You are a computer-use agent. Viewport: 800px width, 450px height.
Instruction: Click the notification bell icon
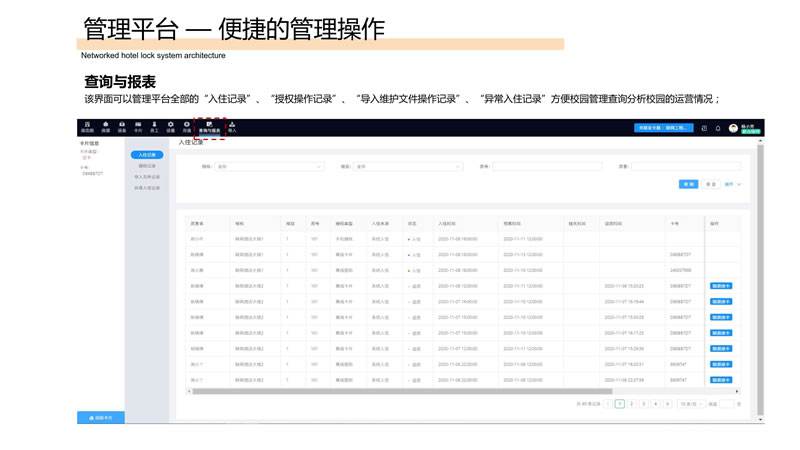(718, 128)
